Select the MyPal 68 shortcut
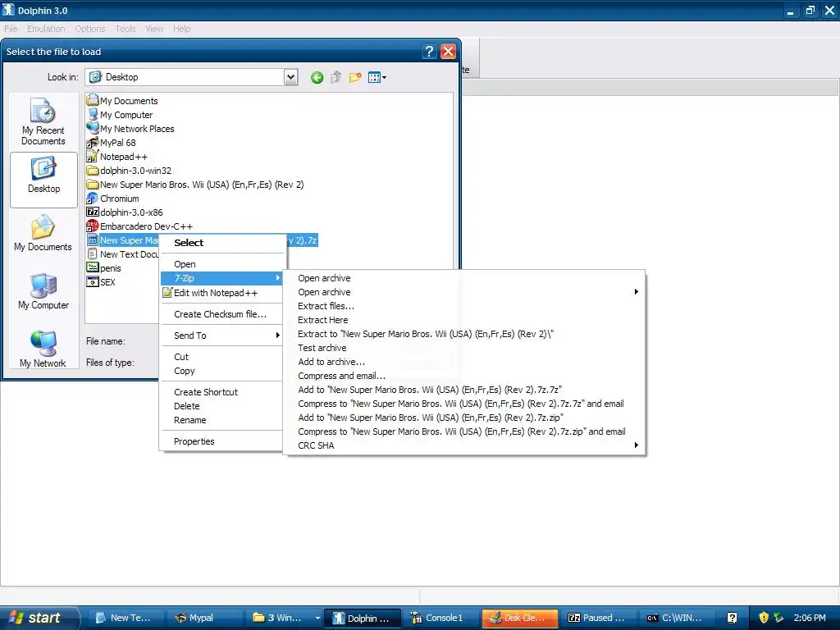 [112, 143]
